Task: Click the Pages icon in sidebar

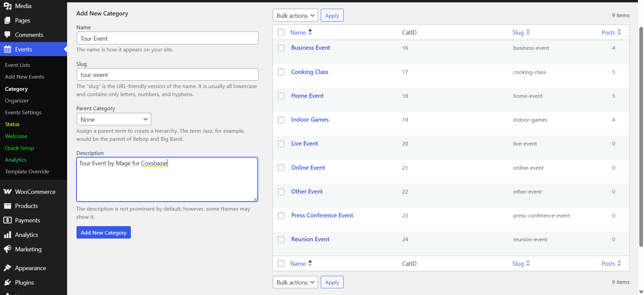Action: coord(7,20)
